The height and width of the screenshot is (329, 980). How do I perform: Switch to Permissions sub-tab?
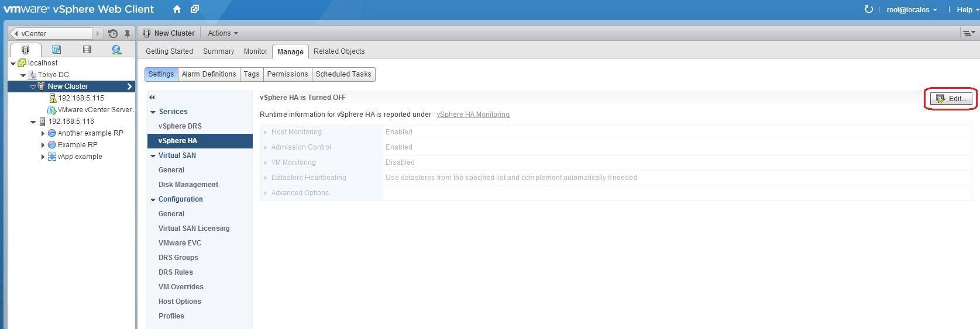tap(287, 74)
